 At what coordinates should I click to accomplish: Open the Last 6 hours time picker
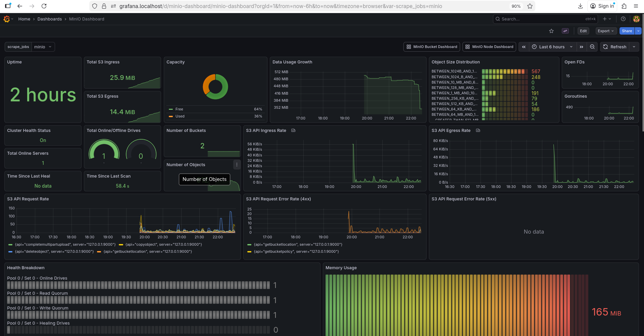coord(552,47)
